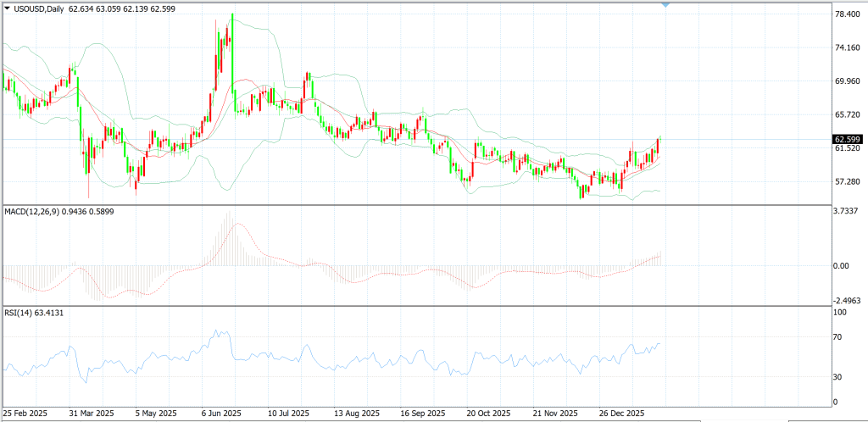This screenshot has width=868, height=422.
Task: Click the 26 Dec 2025 date label
Action: (618, 414)
